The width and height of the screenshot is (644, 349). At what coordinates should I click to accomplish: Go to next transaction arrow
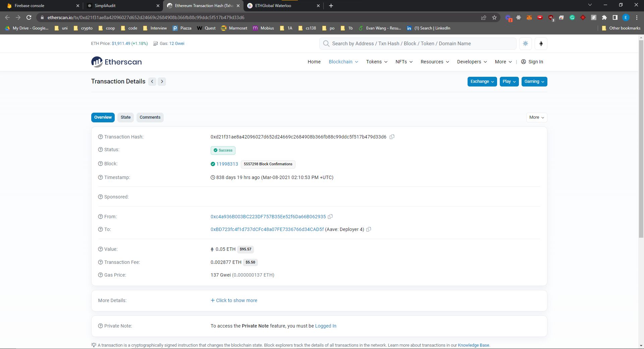point(162,81)
